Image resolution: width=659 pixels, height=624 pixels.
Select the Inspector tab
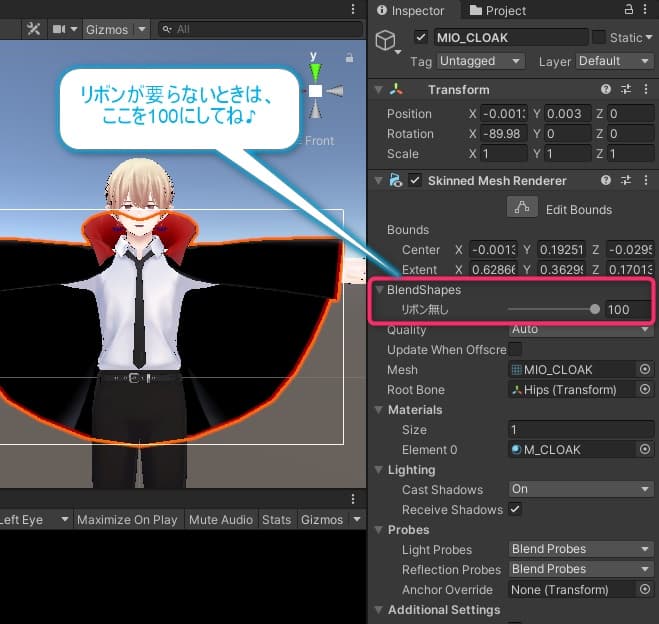[409, 11]
